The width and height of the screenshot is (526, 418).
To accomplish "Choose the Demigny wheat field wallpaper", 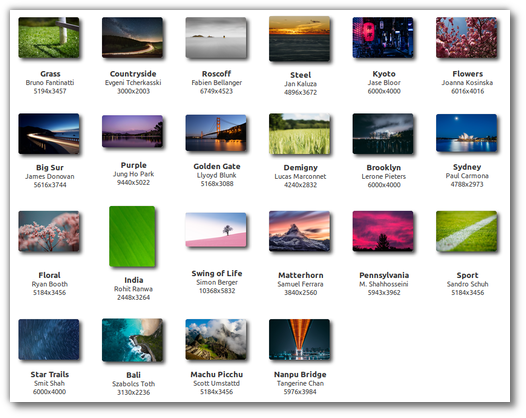I will [300, 134].
